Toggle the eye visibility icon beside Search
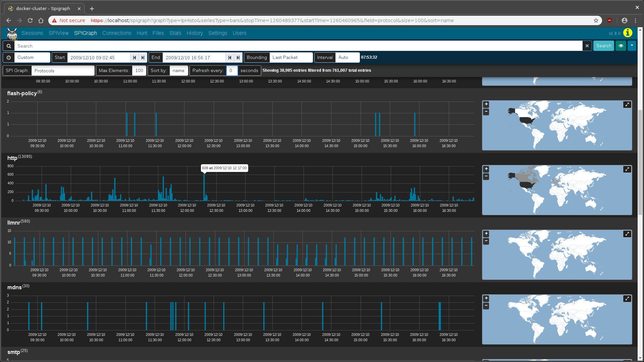Viewport: 644px width, 362px height. click(621, 46)
